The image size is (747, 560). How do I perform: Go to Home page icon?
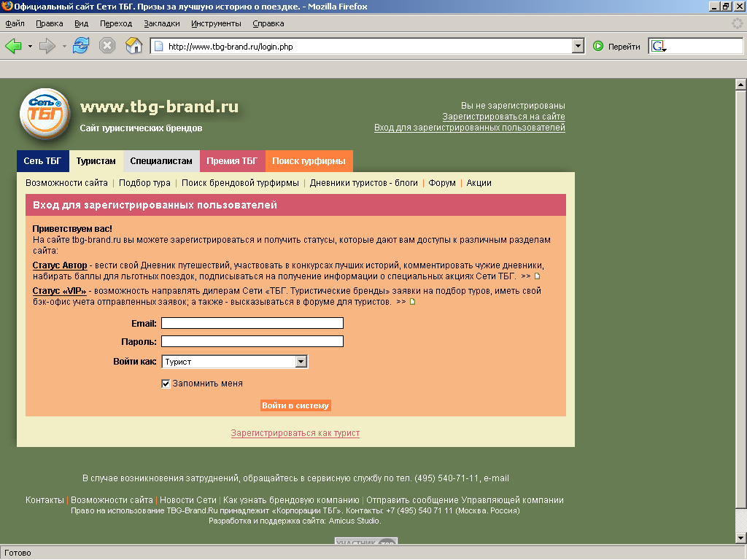coord(134,46)
